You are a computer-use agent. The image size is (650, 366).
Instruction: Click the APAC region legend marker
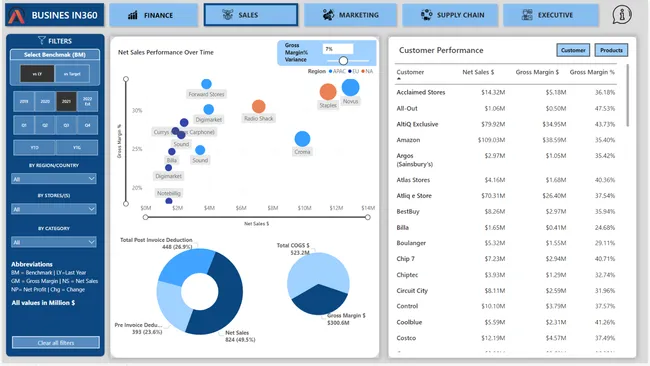click(x=330, y=71)
